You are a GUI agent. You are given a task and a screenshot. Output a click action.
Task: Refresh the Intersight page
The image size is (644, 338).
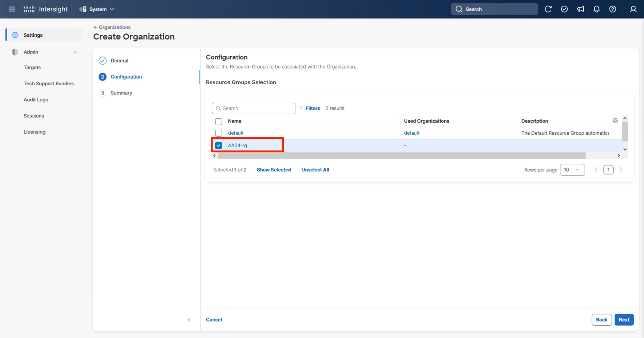tap(548, 9)
